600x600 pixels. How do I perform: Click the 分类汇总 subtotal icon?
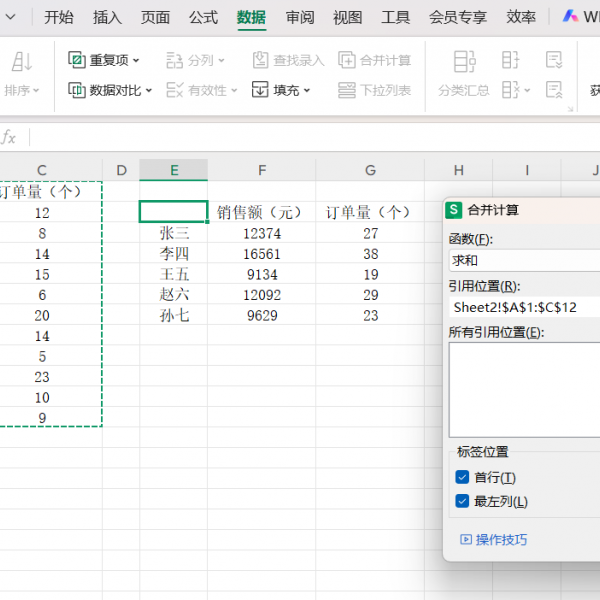pos(463,62)
